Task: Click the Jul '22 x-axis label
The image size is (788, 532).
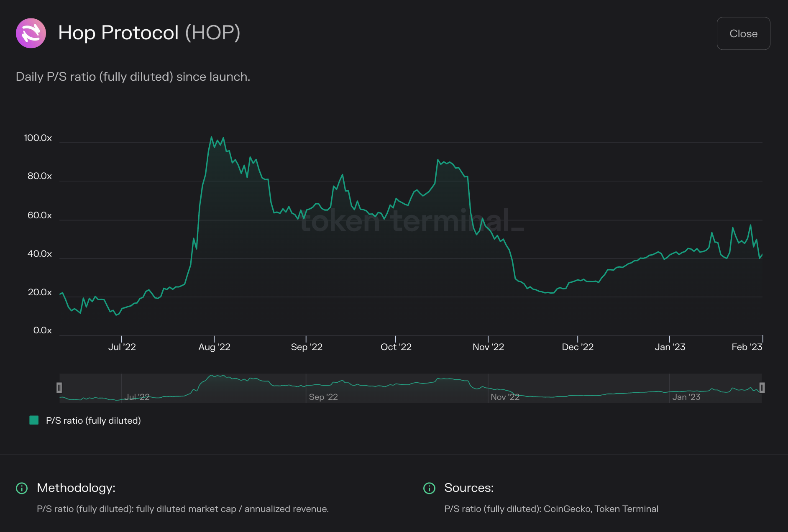Action: click(122, 347)
